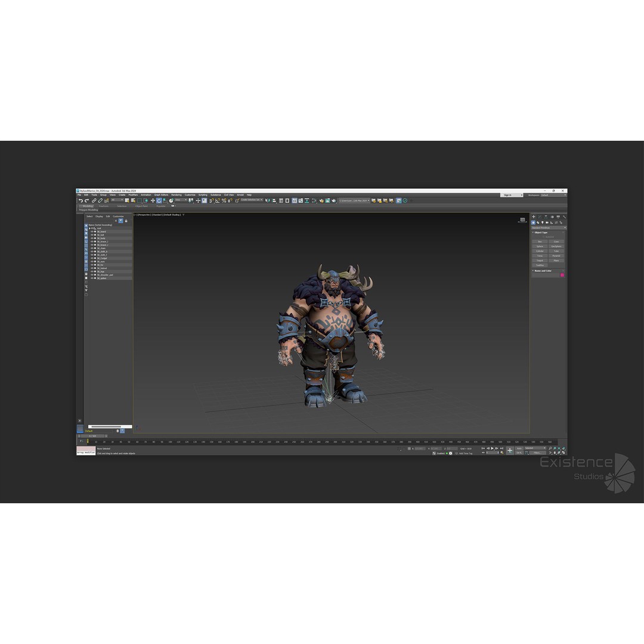Click the Auto key button

tap(519, 448)
